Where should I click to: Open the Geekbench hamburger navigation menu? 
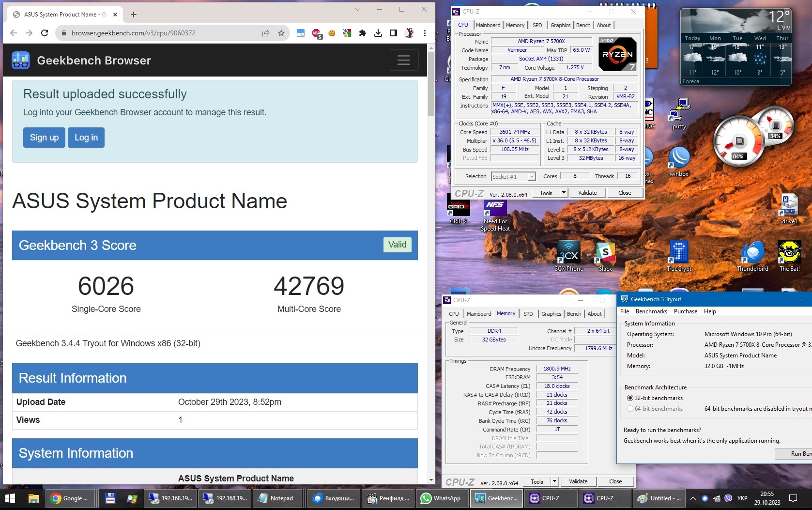[x=403, y=60]
